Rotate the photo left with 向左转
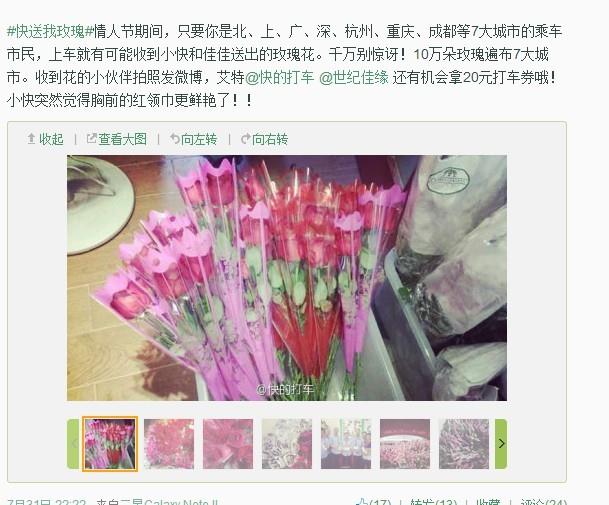 (x=193, y=139)
